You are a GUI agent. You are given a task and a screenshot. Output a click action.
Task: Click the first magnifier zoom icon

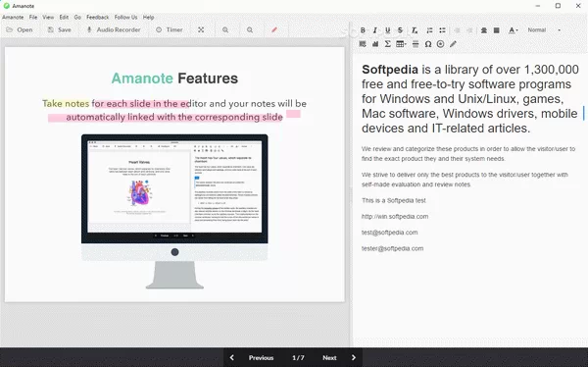point(225,29)
